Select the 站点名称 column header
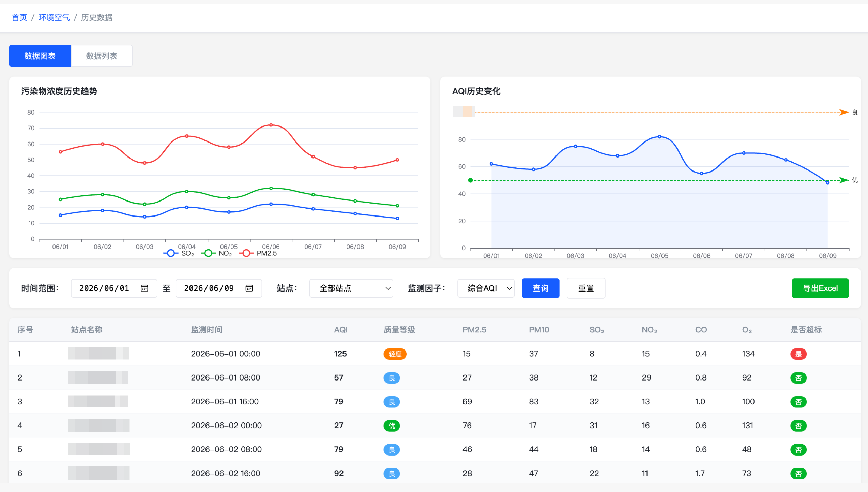The height and width of the screenshot is (492, 868). pyautogui.click(x=87, y=330)
